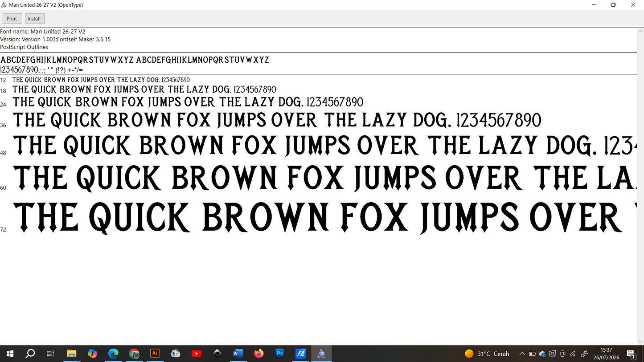
Task: Open the YouTube app on the taskbar
Action: coord(197,354)
